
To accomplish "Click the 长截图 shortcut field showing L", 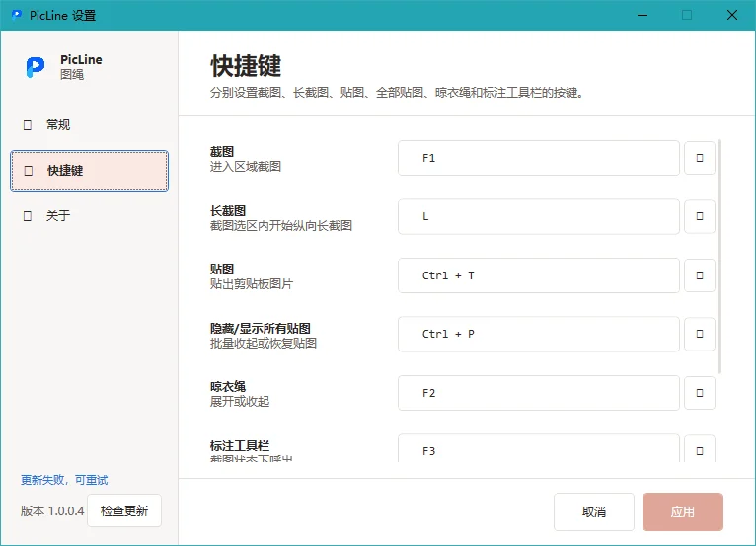I will 539,216.
